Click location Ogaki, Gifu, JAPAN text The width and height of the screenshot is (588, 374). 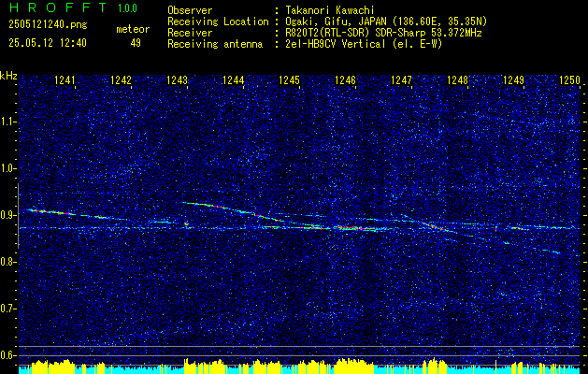click(386, 22)
